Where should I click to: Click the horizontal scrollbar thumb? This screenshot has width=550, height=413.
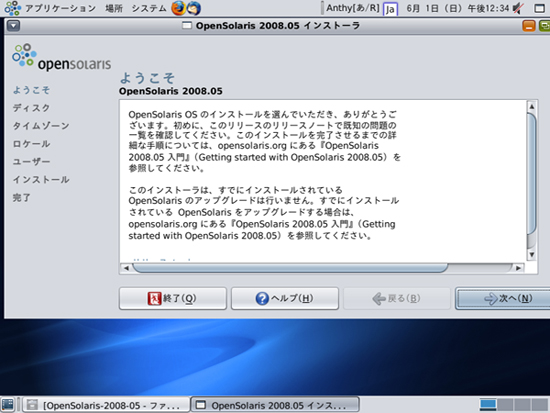click(290, 268)
